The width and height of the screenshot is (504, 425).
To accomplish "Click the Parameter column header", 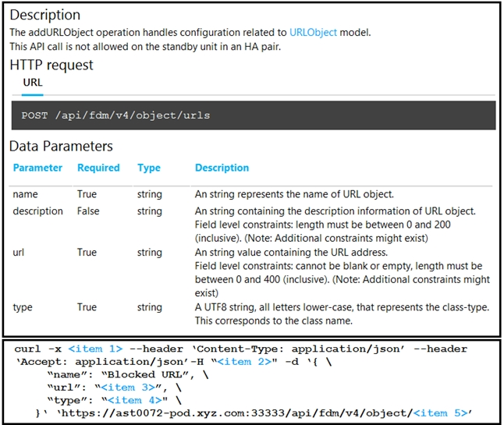I will (x=37, y=168).
